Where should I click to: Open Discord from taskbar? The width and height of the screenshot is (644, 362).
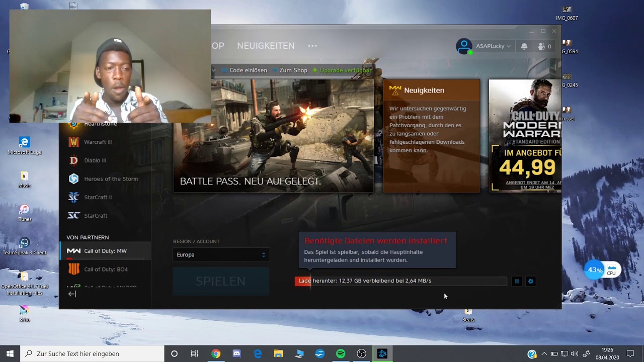[236, 354]
